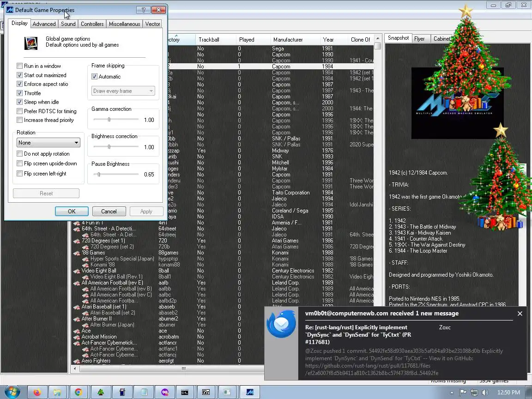Sort game list by Played column
The height and width of the screenshot is (399, 532).
pos(253,40)
